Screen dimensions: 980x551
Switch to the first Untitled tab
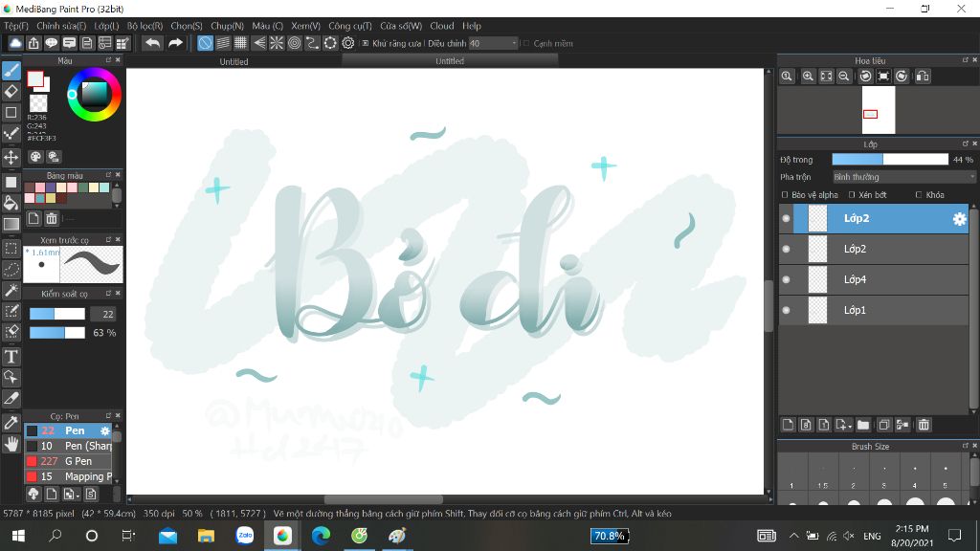[234, 61]
